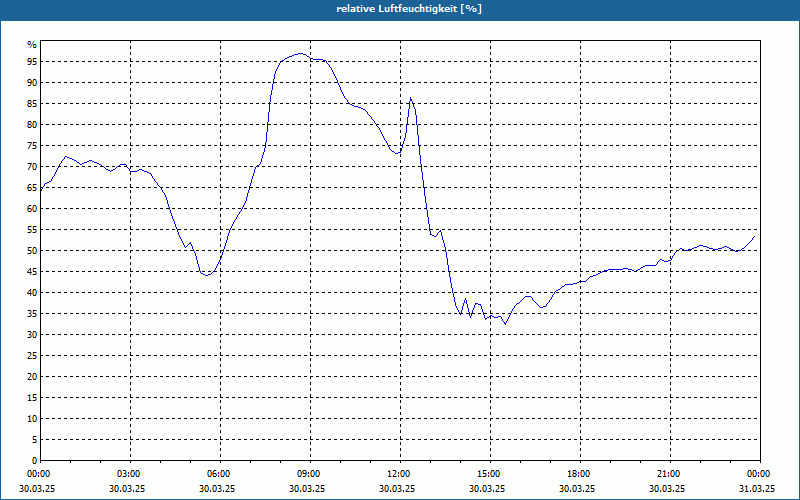Viewport: 800px width, 500px height.
Task: Click the chart title 'relative Luftfeuchtigkeit [%]'
Action: click(409, 9)
